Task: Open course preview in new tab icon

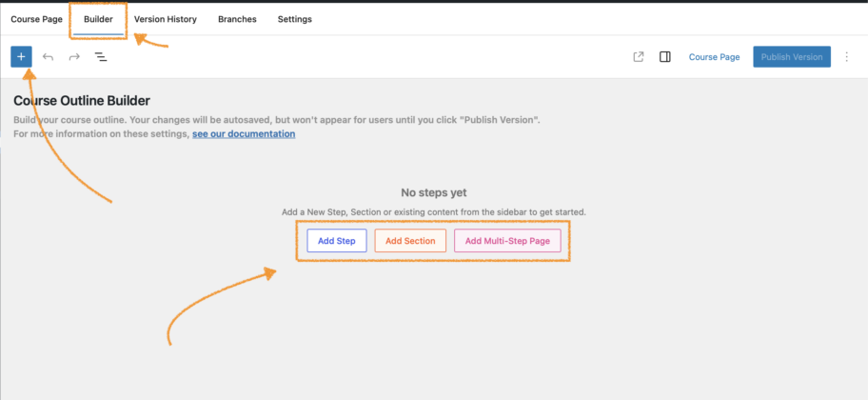Action: click(x=639, y=56)
